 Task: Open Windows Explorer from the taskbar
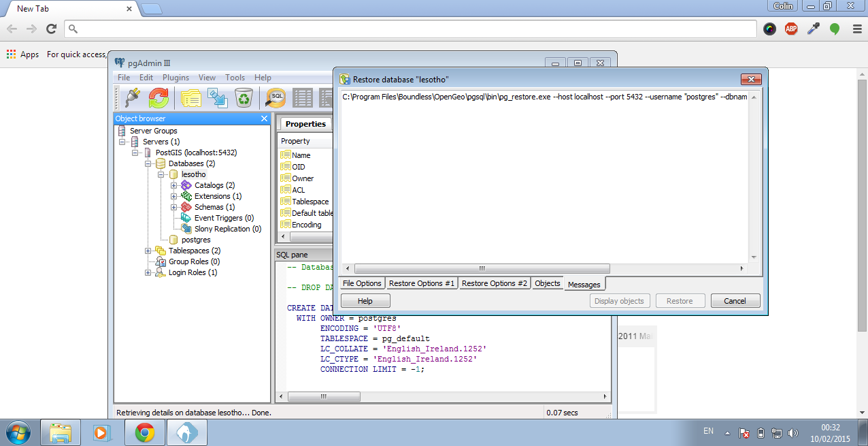[61, 432]
